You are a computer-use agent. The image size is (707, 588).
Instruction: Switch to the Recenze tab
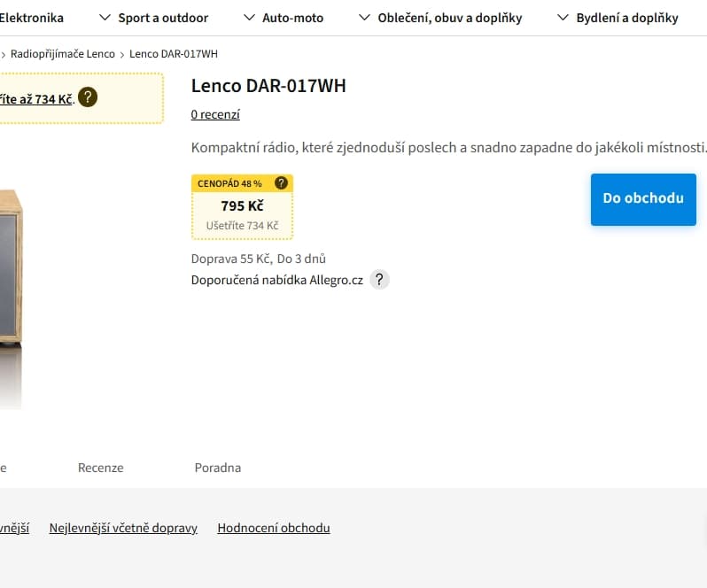click(x=100, y=468)
